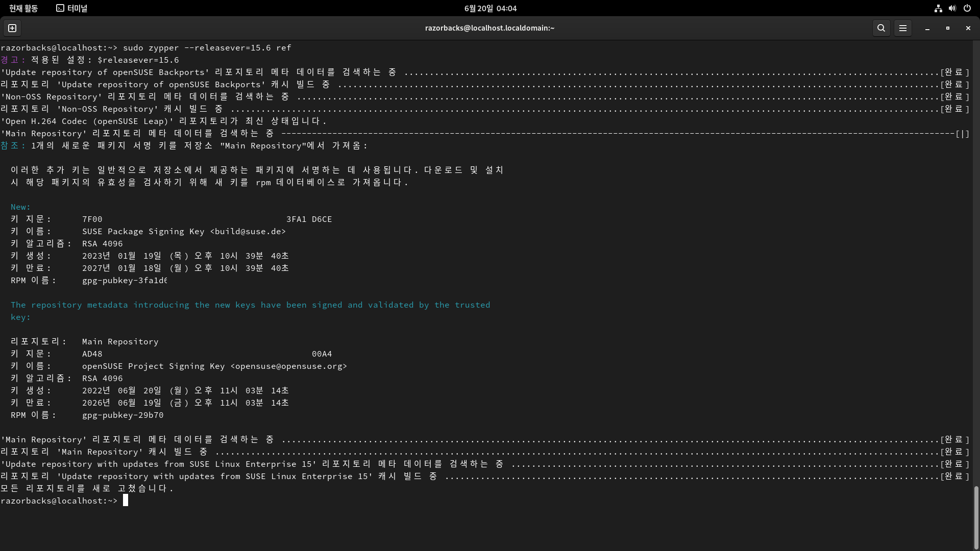The image size is (980, 551).
Task: Click the network status icon
Action: (938, 8)
